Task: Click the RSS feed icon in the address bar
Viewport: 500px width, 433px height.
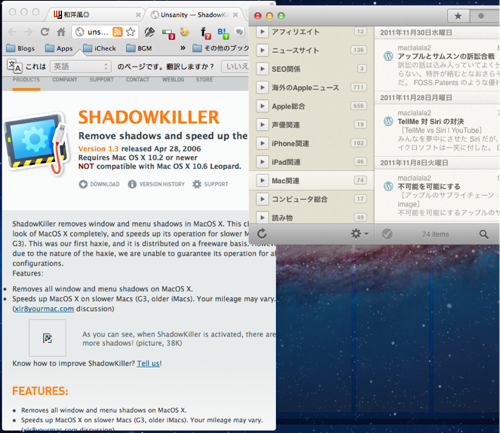Action: 117,32
